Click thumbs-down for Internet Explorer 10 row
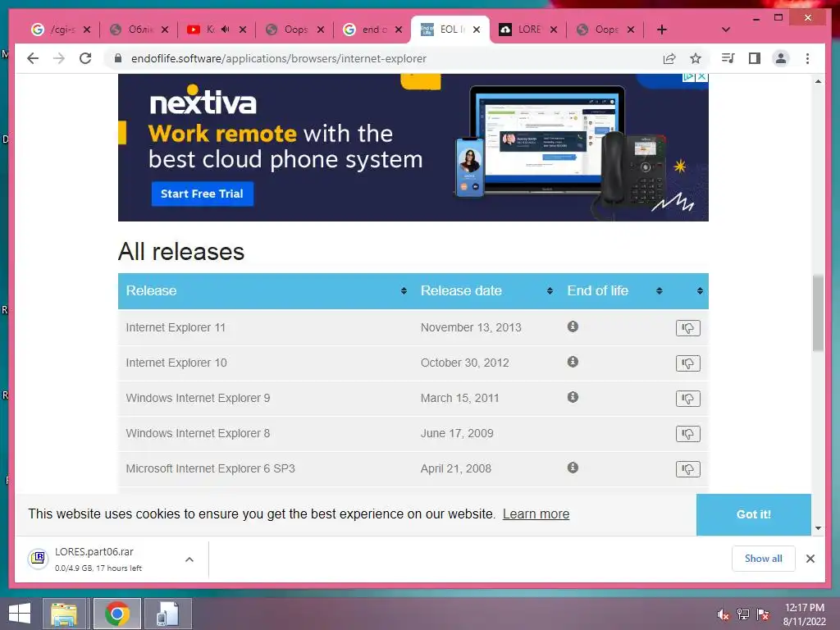 point(688,363)
